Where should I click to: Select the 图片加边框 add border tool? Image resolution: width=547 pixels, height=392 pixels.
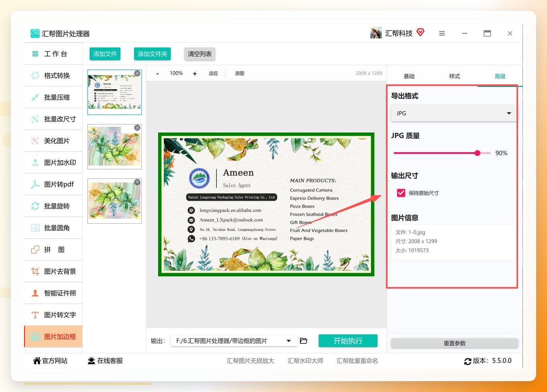tap(53, 337)
